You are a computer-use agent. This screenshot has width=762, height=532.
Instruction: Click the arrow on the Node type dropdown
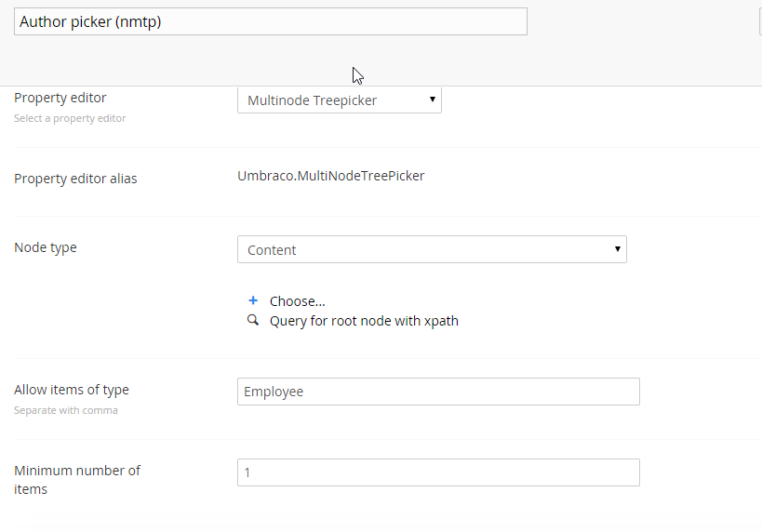pyautogui.click(x=617, y=248)
